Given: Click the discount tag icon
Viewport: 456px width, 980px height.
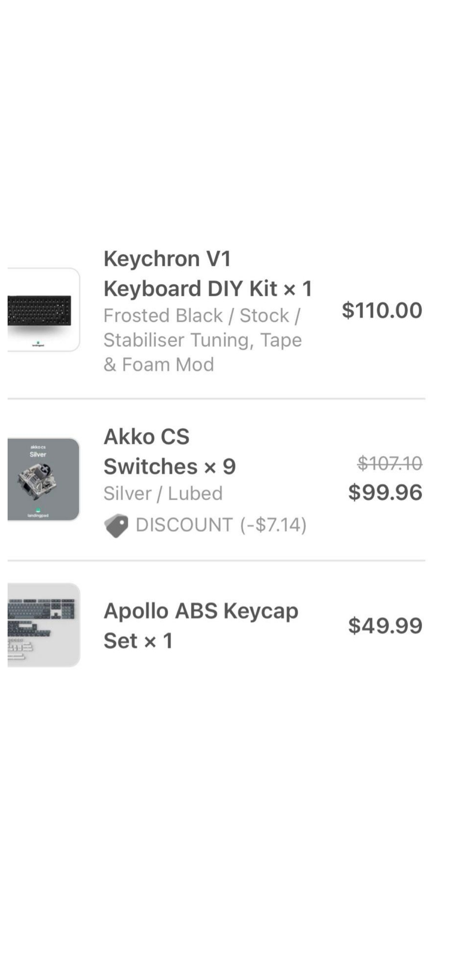Looking at the screenshot, I should click(116, 525).
